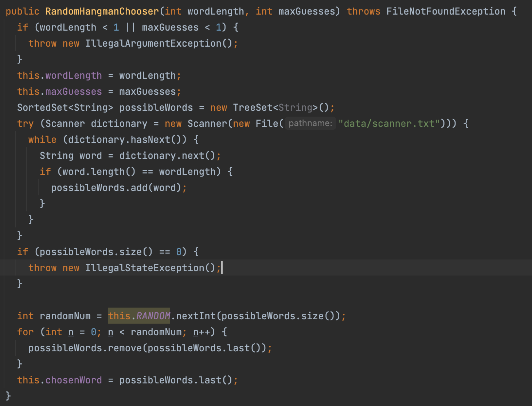The height and width of the screenshot is (406, 532).
Task: Click the this.maxGuesses field assignment
Action: 74,91
